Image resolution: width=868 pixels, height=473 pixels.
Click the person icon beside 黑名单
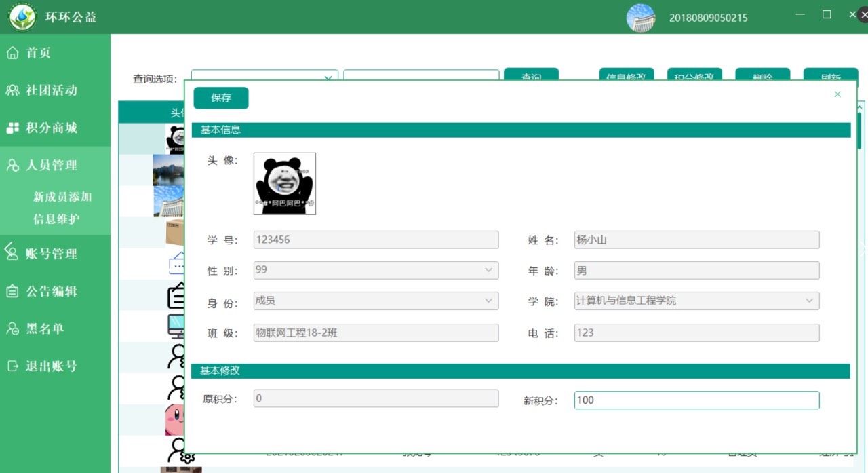[12, 328]
